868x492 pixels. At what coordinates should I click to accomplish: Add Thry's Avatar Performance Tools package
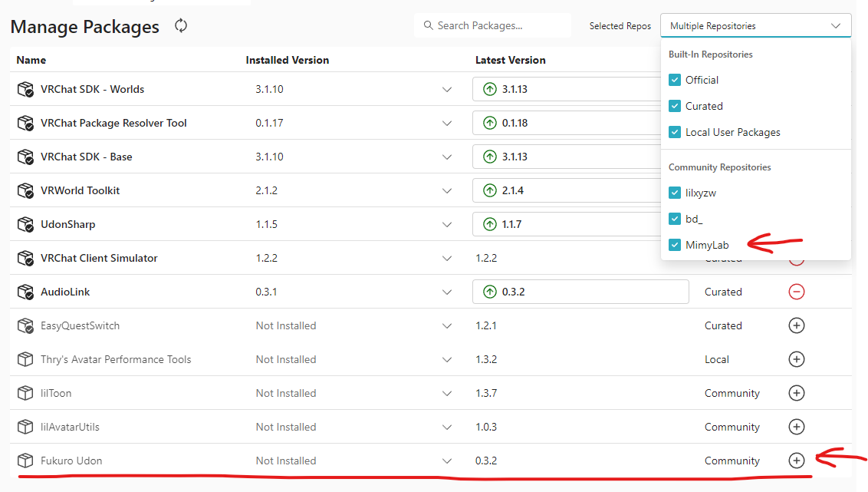[796, 359]
